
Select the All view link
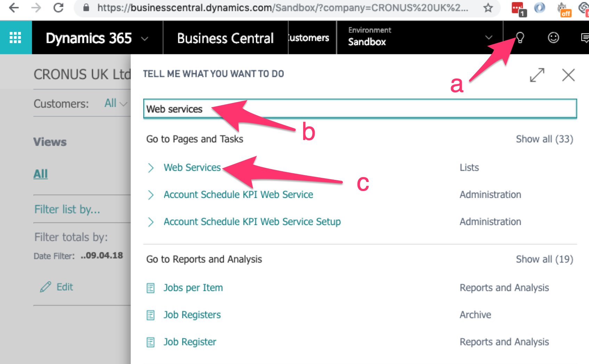[40, 174]
